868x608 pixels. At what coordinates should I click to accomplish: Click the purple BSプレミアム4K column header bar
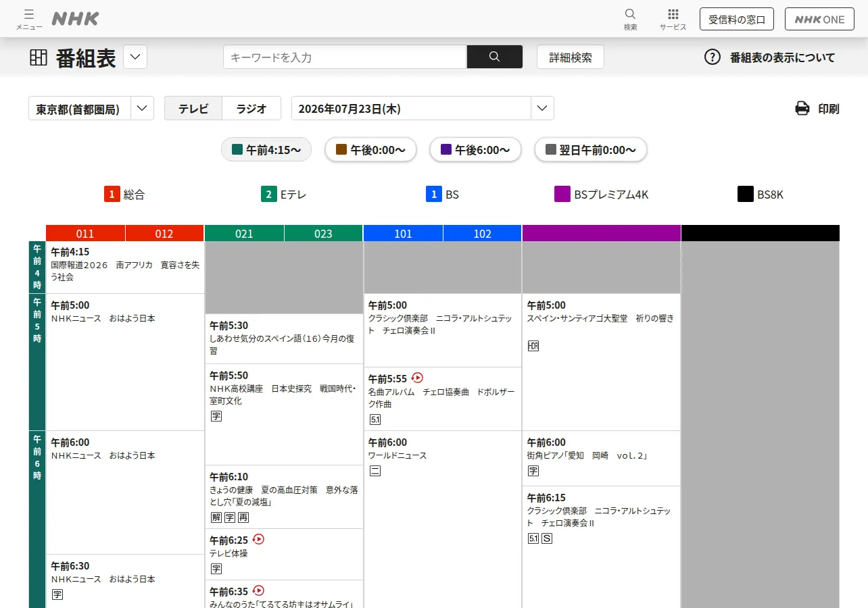(x=601, y=233)
